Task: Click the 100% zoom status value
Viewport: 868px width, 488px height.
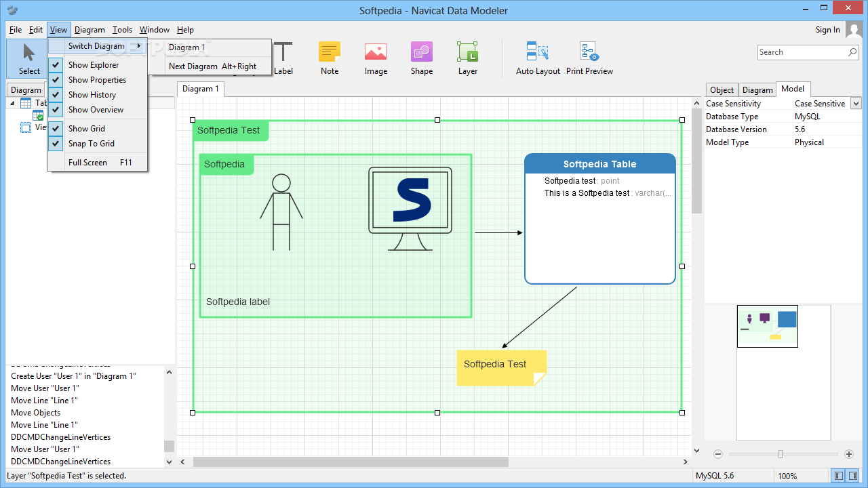Action: tap(787, 476)
